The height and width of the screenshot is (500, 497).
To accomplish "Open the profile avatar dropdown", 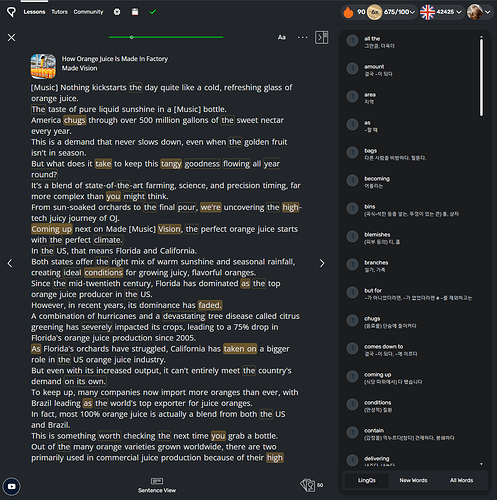I will (x=479, y=12).
